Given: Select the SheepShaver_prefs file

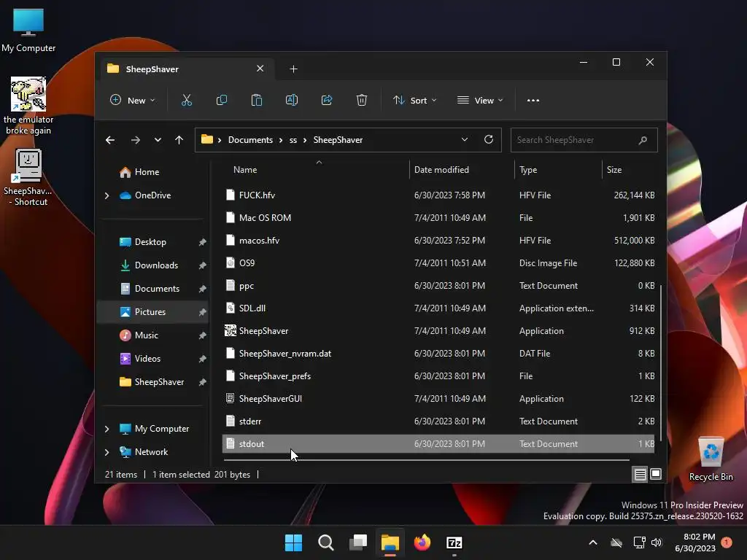Looking at the screenshot, I should (x=438, y=376).
